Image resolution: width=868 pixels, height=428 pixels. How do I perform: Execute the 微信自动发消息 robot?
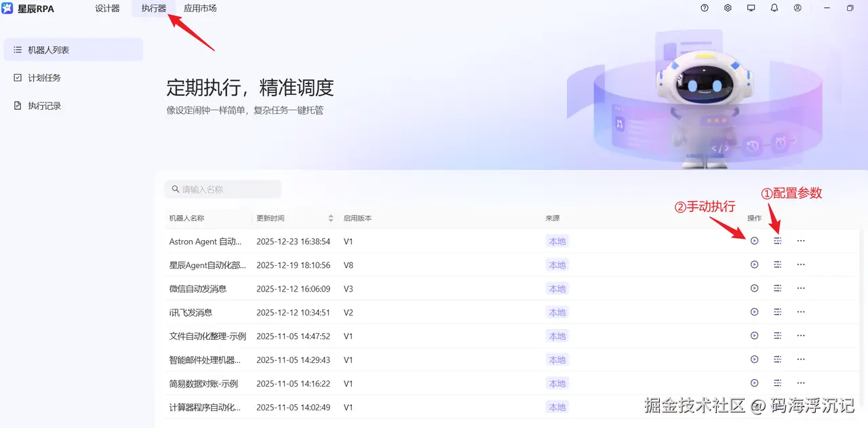(754, 288)
